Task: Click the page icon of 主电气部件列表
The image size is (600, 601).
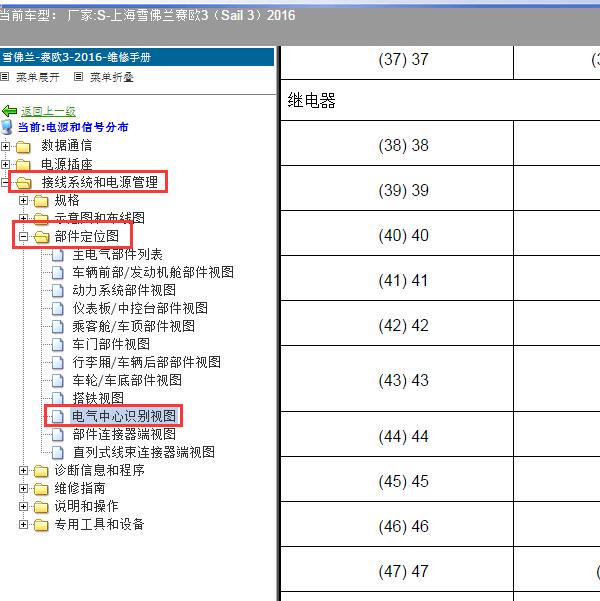Action: (x=58, y=255)
